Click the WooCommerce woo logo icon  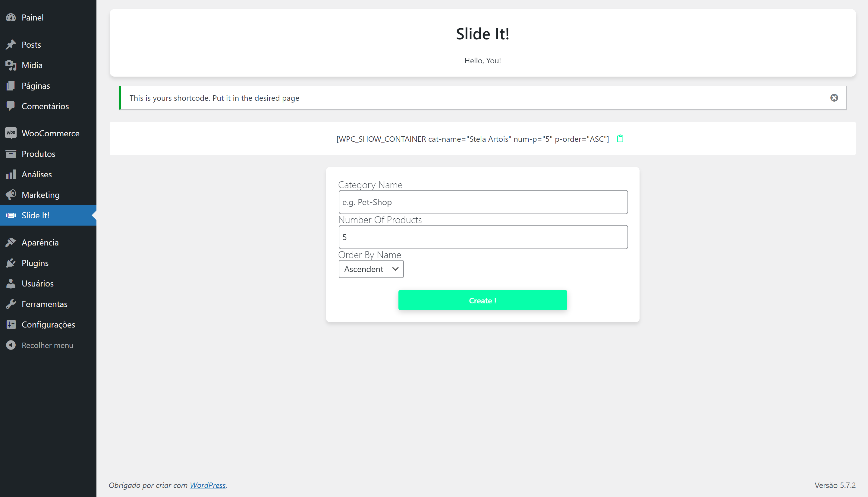click(11, 133)
